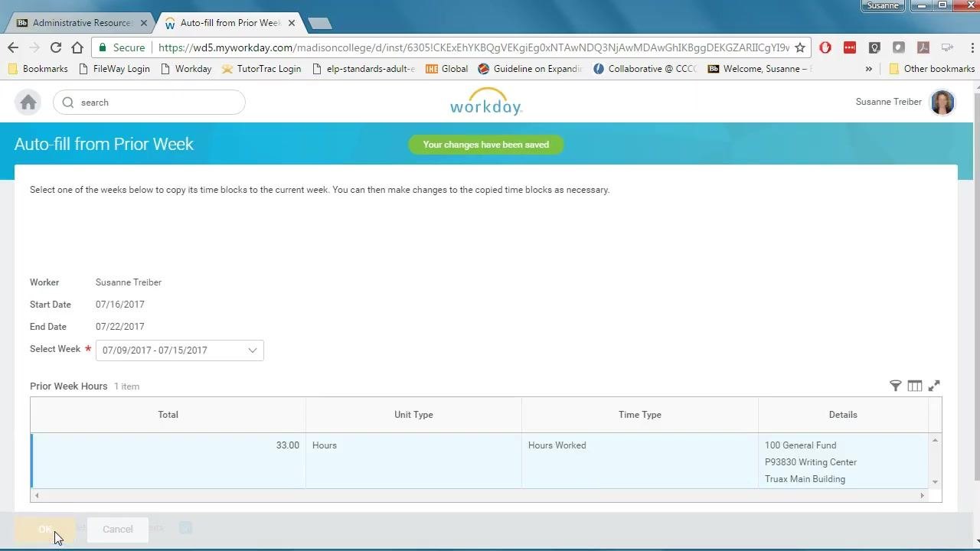Screen dimensions: 980x551
Task: Open the table column preferences icon
Action: point(915,386)
